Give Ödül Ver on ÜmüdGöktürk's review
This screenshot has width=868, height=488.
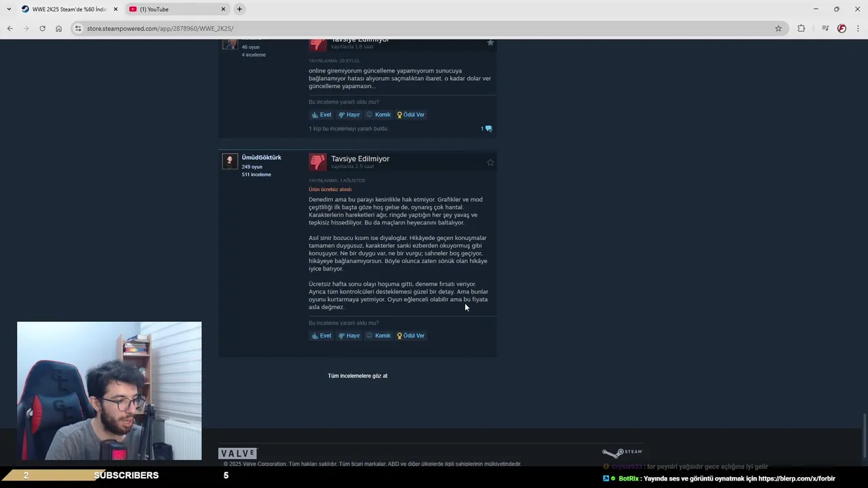411,335
